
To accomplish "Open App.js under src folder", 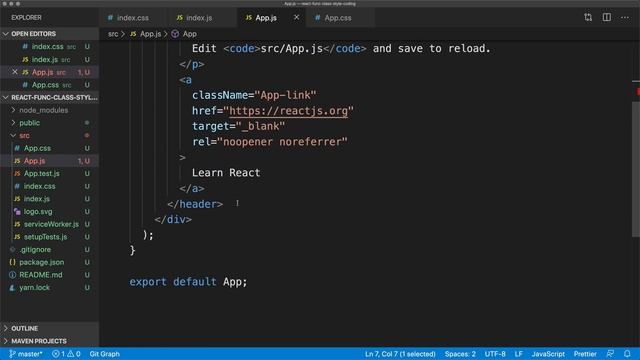I will coord(49,161).
